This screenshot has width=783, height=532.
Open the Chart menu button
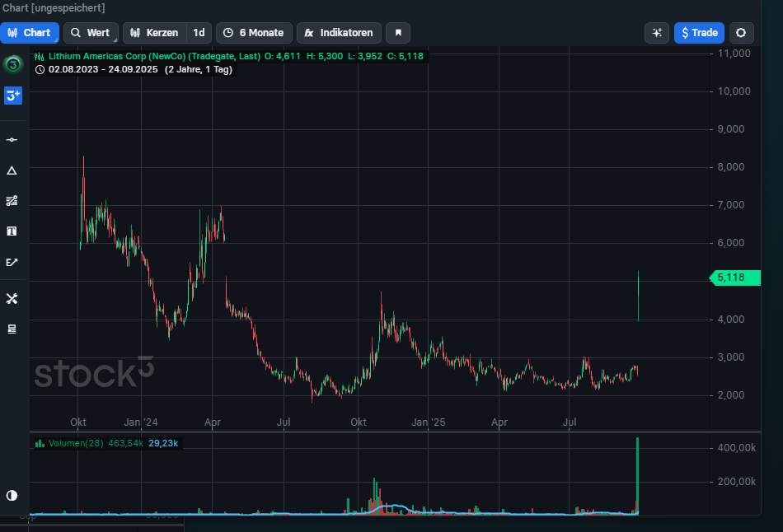(29, 33)
